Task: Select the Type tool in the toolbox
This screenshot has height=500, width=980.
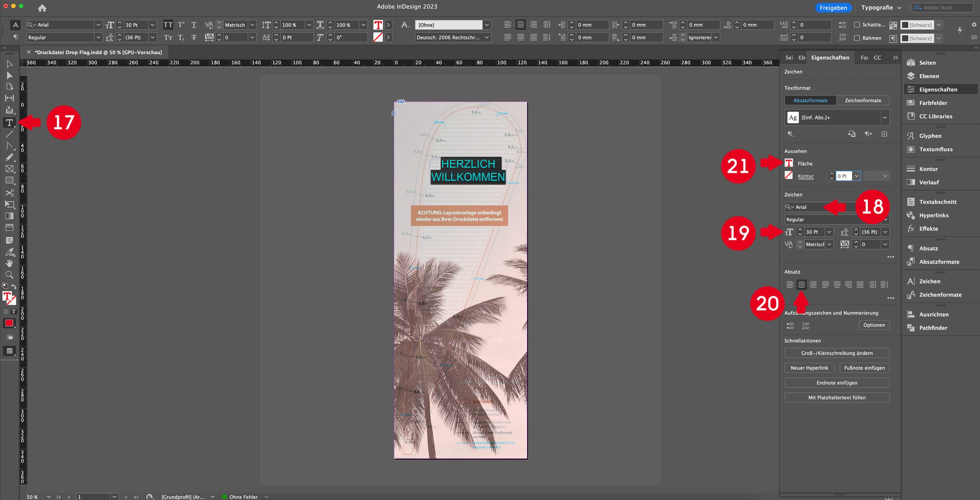Action: point(9,122)
